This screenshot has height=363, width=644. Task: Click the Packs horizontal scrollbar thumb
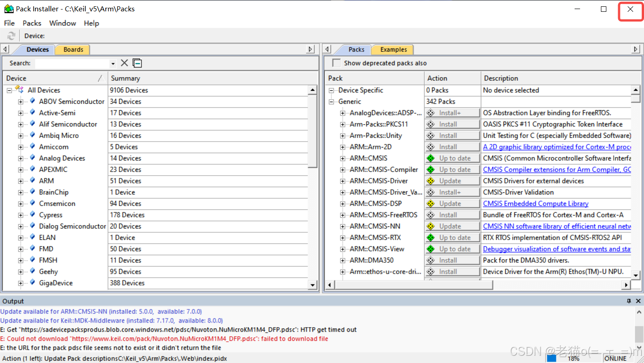point(414,285)
